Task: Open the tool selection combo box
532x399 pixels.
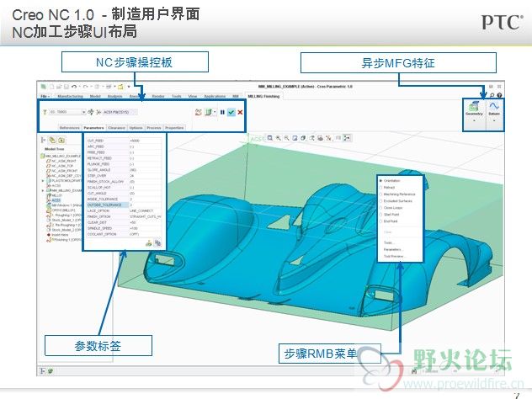Action: click(67, 112)
